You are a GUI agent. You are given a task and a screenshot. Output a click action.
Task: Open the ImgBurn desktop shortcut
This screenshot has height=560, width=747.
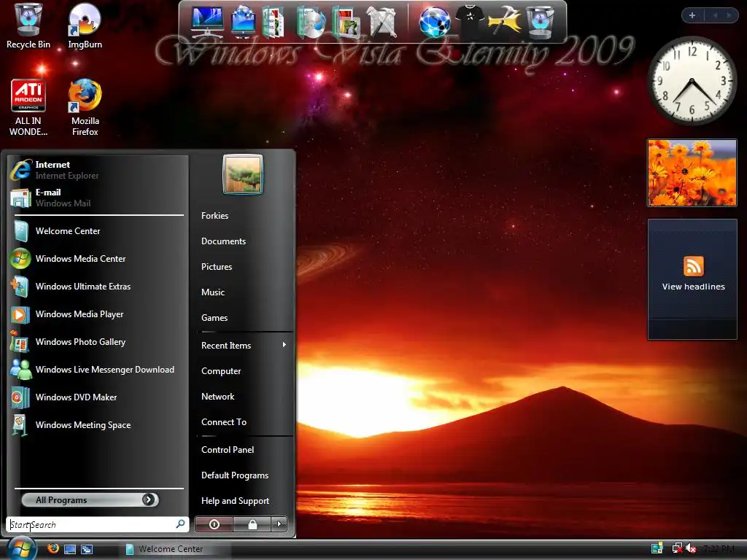pyautogui.click(x=85, y=26)
